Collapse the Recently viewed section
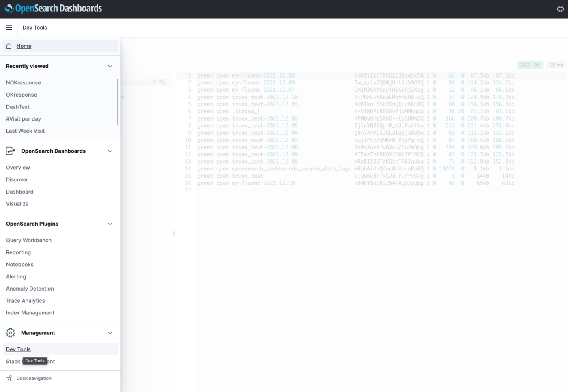This screenshot has width=568, height=392. coord(110,66)
